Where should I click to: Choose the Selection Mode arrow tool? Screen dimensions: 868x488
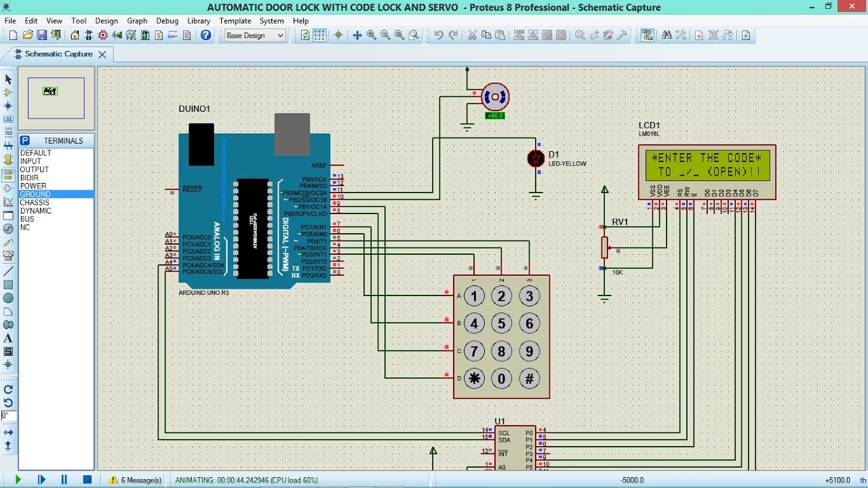point(8,79)
